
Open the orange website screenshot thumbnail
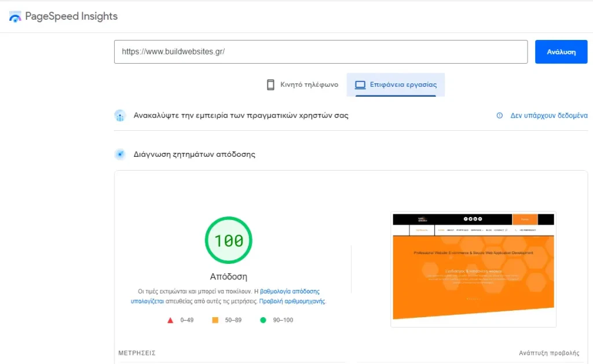(x=473, y=269)
